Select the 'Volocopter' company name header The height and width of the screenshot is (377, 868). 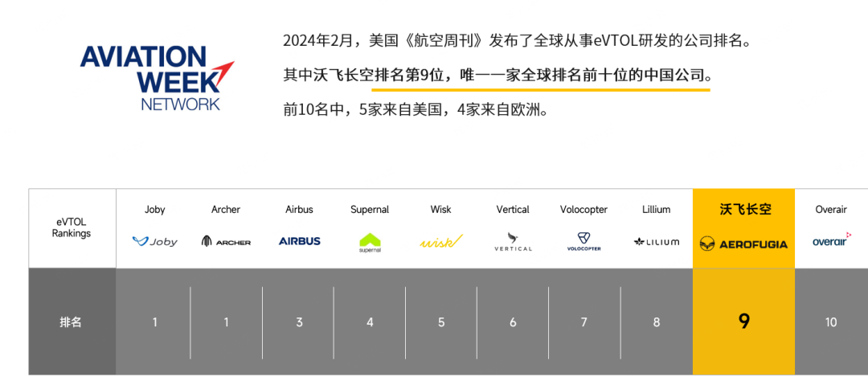click(584, 210)
